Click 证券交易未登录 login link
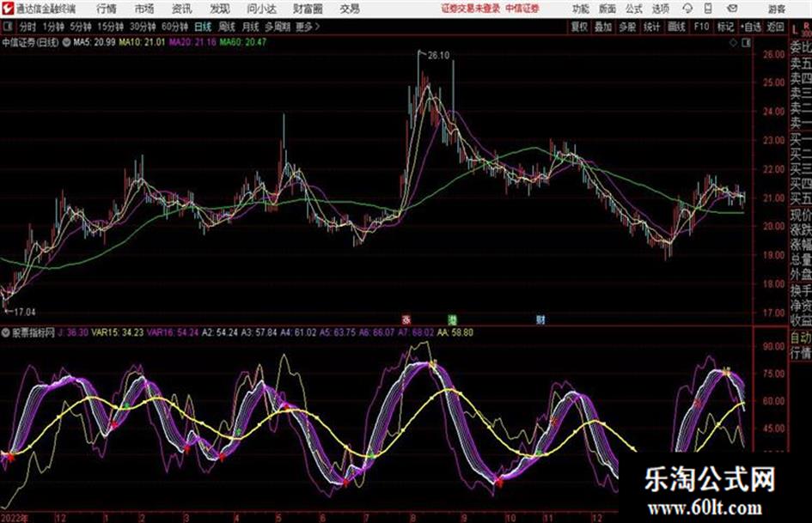The image size is (812, 523). point(471,9)
